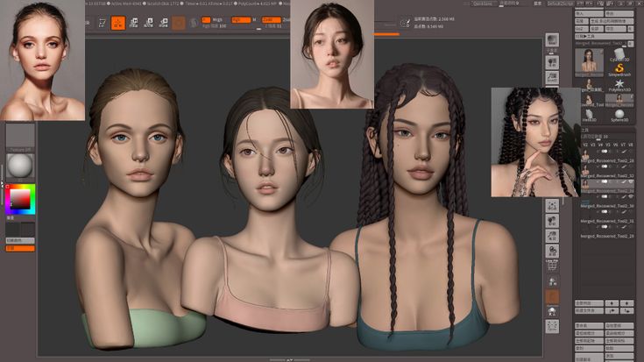The width and height of the screenshot is (644, 362).
Task: Click the QuickSave button
Action: (x=483, y=4)
